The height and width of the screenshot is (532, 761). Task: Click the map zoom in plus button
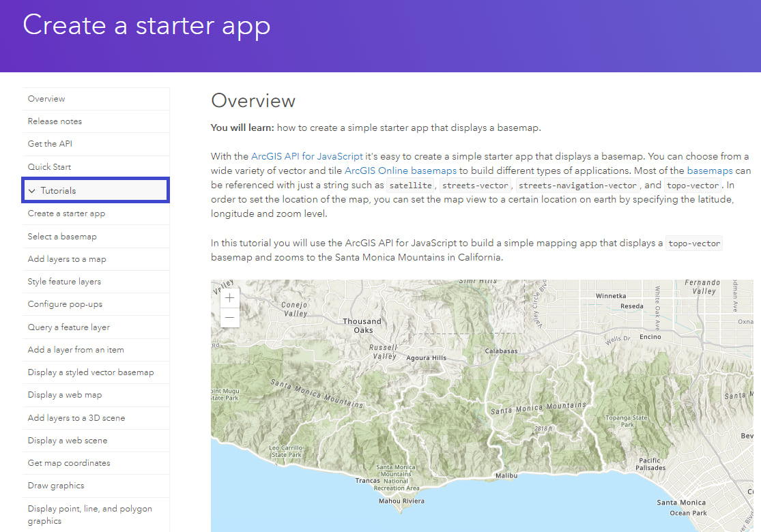[230, 298]
